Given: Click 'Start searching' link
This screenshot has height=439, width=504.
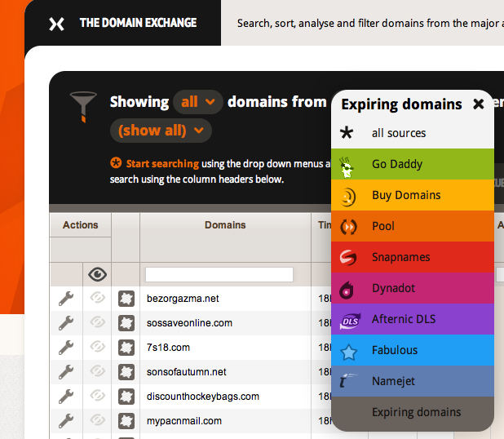Looking at the screenshot, I should (x=162, y=164).
